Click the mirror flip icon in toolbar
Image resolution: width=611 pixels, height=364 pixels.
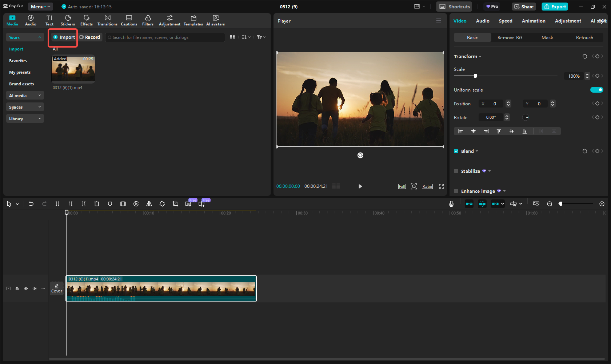(149, 204)
